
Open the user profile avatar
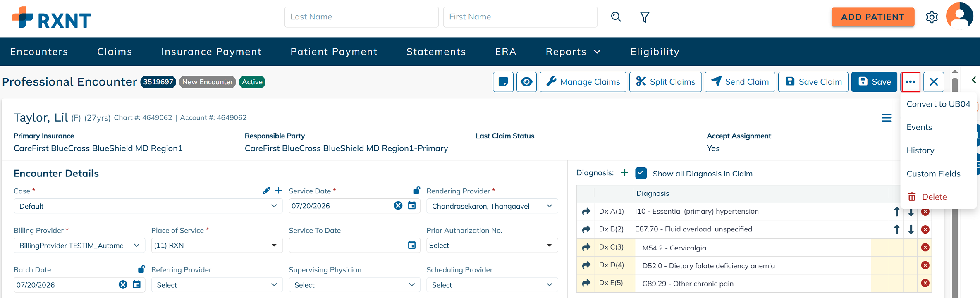960,16
